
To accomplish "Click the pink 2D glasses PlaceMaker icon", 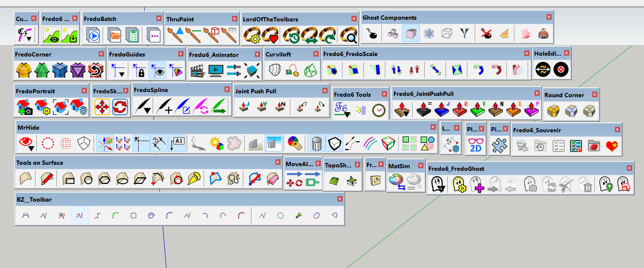I will click(x=476, y=144).
